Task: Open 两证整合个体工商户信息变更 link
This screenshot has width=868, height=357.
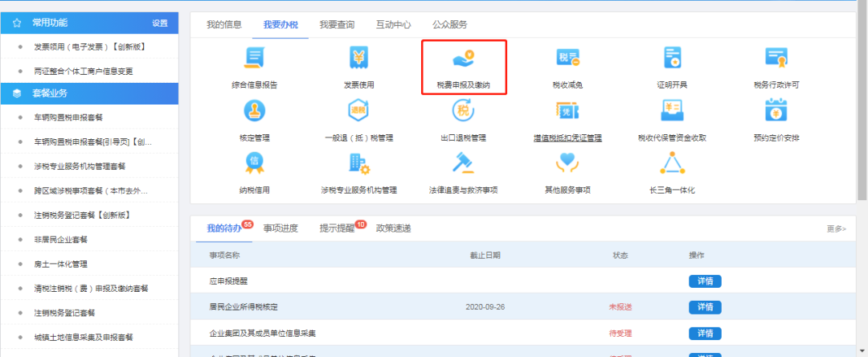Action: click(84, 72)
